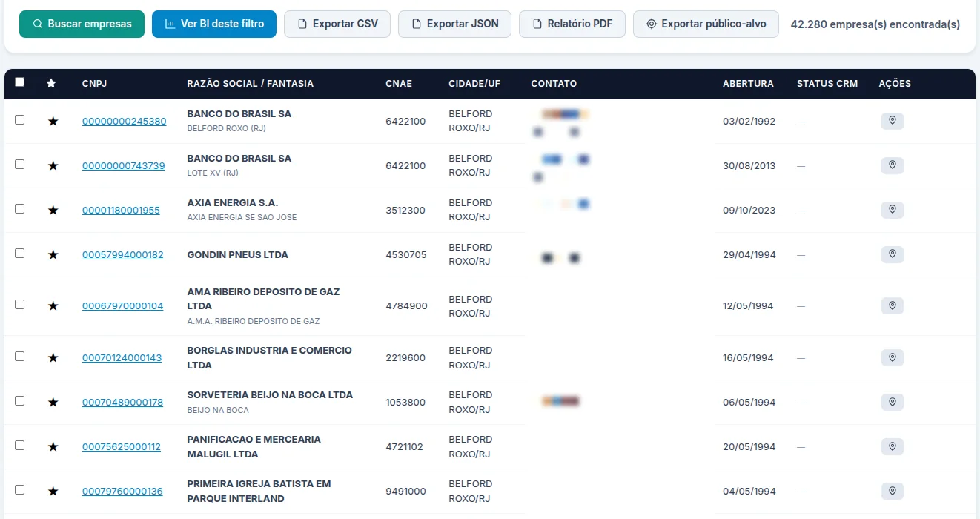Open CNPJ link 00067970000104

click(122, 305)
